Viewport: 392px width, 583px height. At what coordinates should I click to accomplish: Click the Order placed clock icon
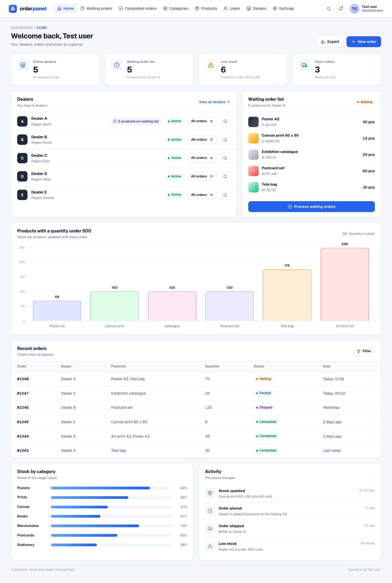[x=210, y=511]
